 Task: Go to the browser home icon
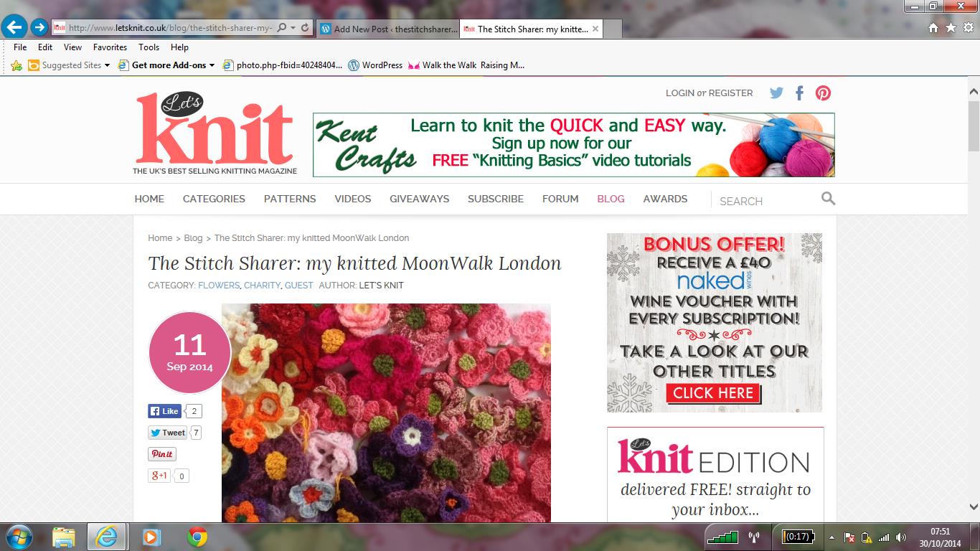click(x=933, y=27)
